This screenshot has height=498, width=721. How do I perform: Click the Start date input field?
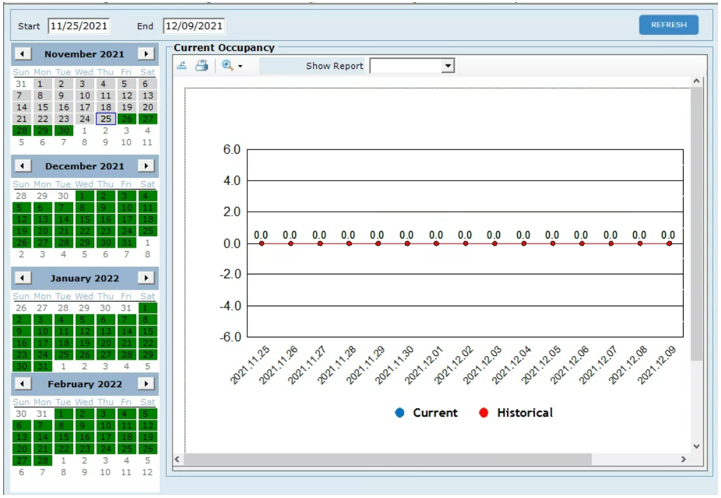78,26
